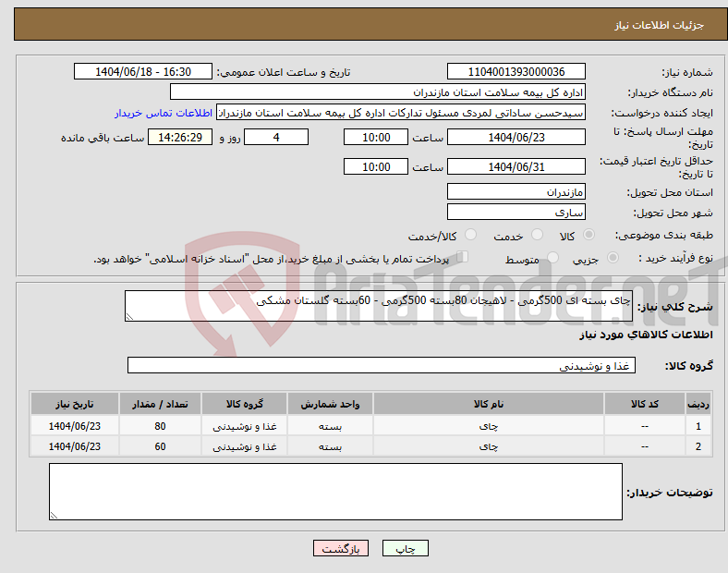
Task: Choose the کالا/خدمت radio option
Action: point(471,236)
